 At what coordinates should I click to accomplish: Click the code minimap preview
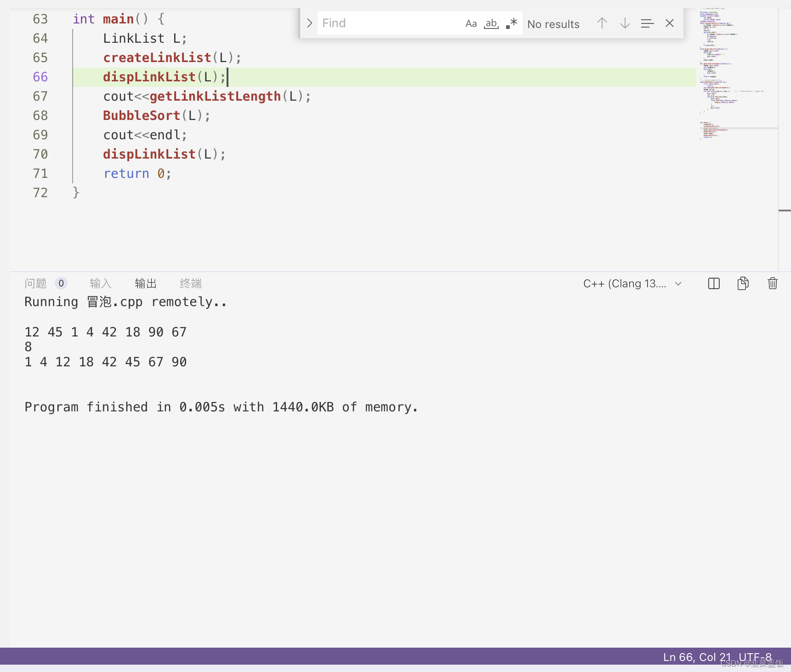point(737,74)
